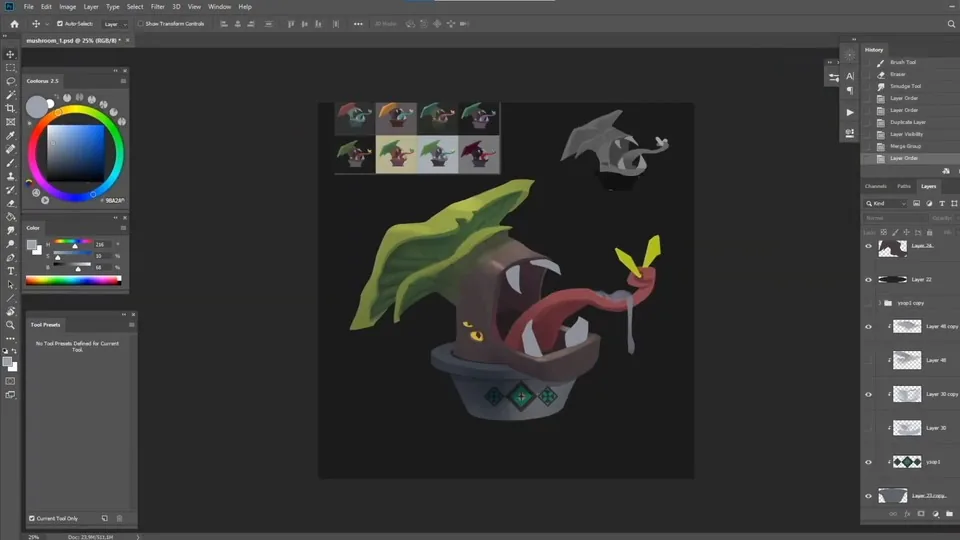Click the foreground color swatch in toolbar
The width and height of the screenshot is (960, 540).
pos(7,362)
